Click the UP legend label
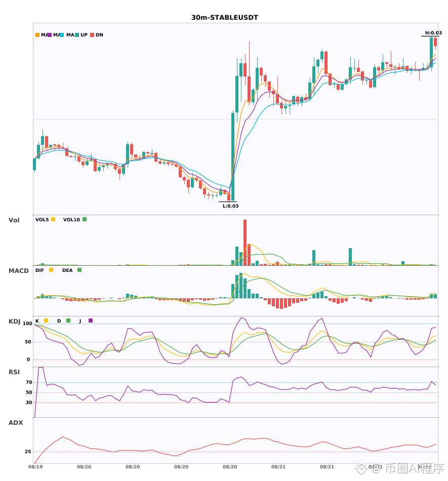This screenshot has width=448, height=481. (84, 35)
